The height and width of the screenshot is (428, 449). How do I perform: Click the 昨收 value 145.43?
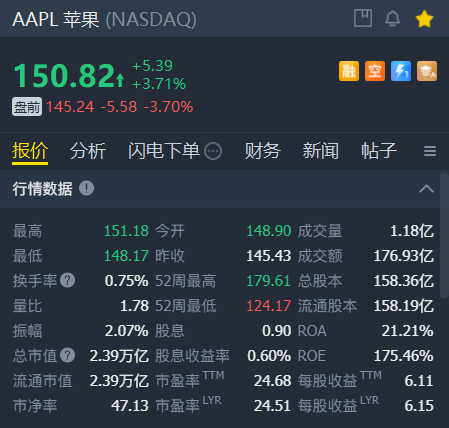point(269,256)
